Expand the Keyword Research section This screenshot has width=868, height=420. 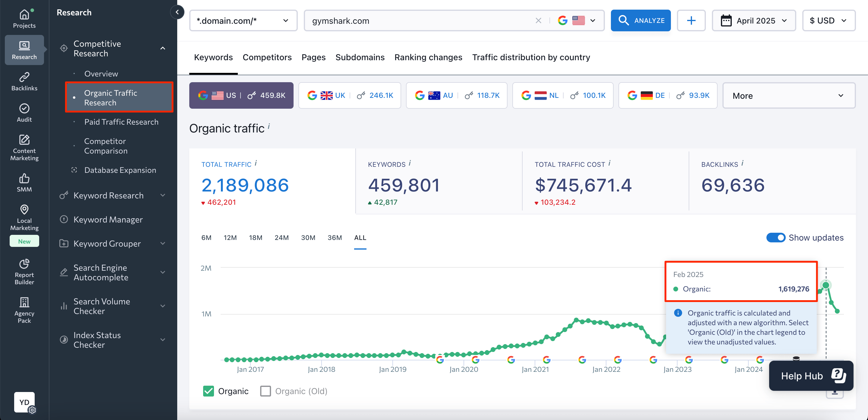tap(163, 195)
